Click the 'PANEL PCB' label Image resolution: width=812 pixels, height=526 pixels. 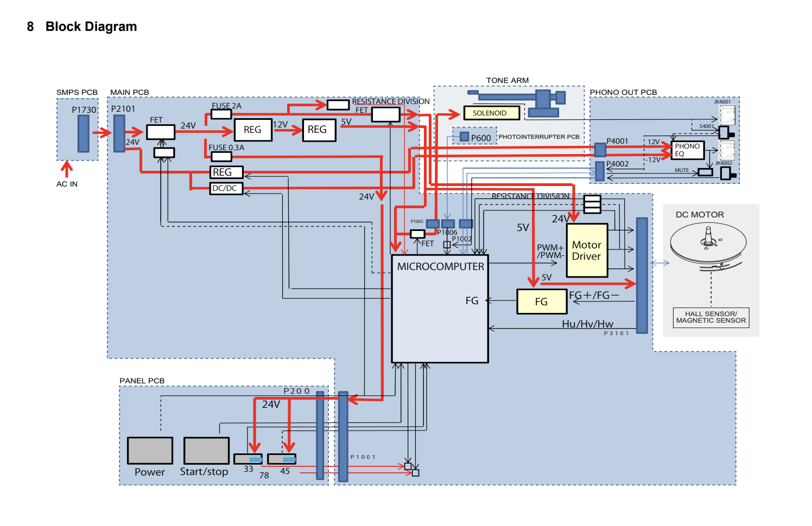pos(142,381)
